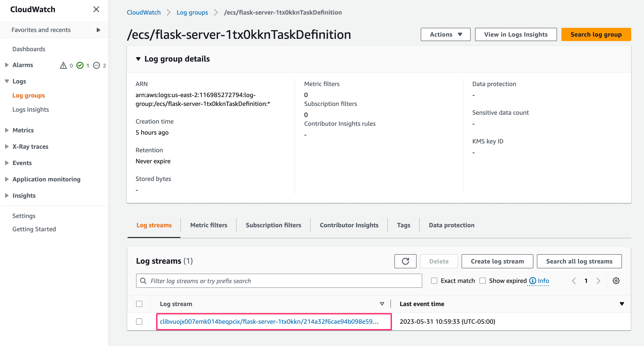Expand the Alarms section

click(7, 65)
